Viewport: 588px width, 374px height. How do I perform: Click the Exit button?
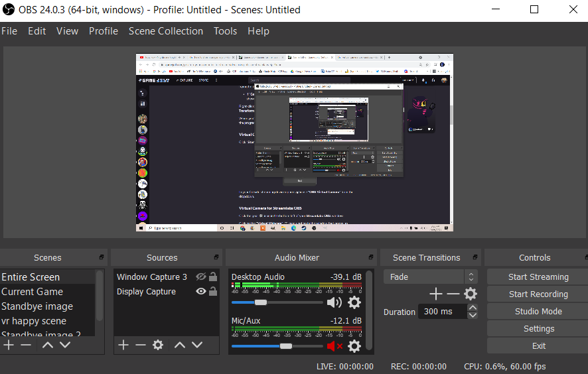(x=538, y=346)
